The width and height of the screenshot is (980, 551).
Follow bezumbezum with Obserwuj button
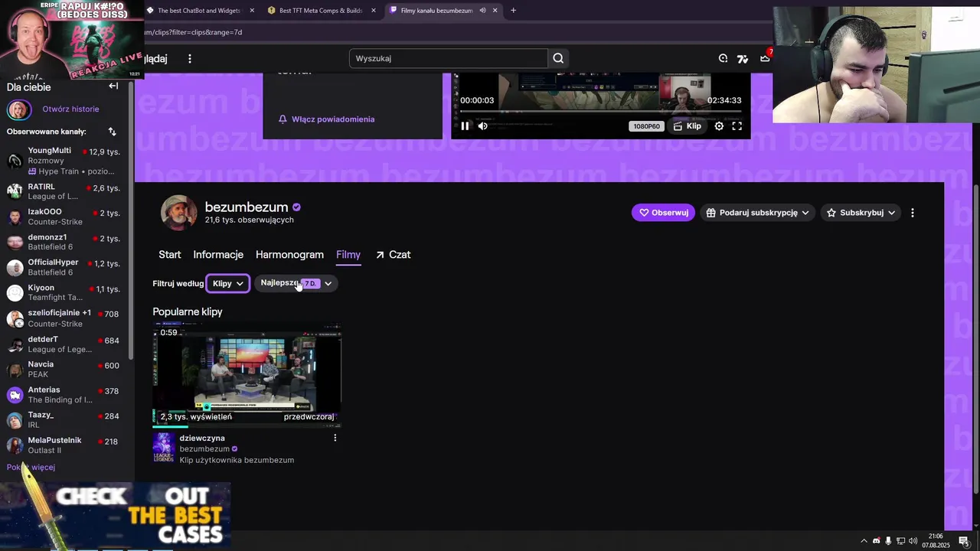pyautogui.click(x=663, y=213)
